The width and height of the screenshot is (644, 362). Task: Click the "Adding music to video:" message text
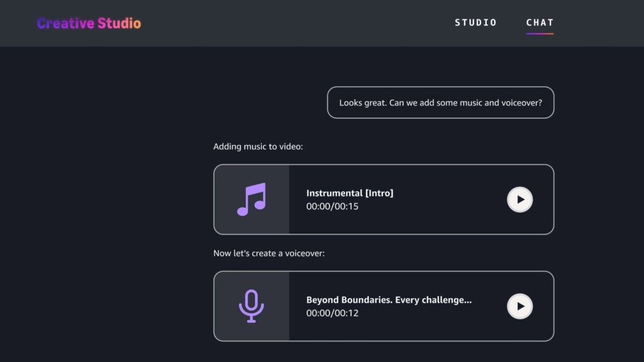(x=258, y=146)
